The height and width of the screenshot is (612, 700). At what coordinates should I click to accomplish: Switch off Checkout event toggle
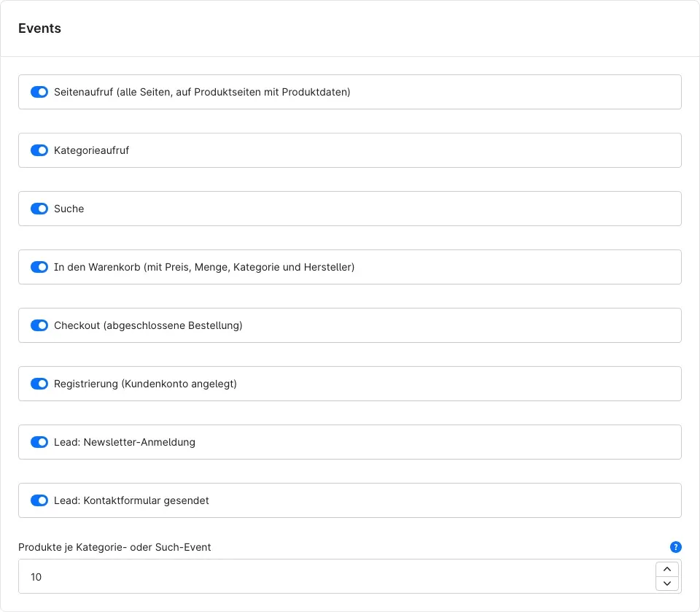point(39,325)
